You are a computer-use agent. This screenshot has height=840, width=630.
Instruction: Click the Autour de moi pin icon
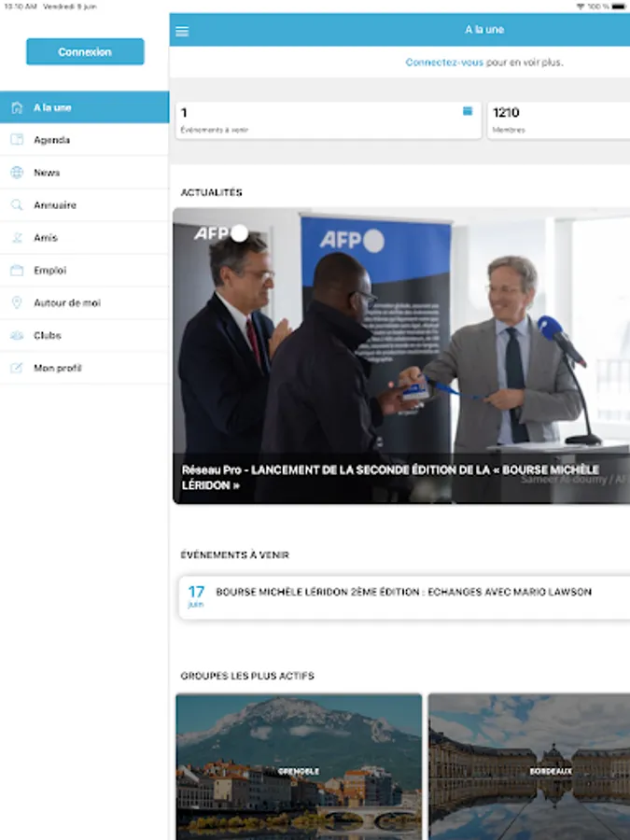click(x=17, y=302)
